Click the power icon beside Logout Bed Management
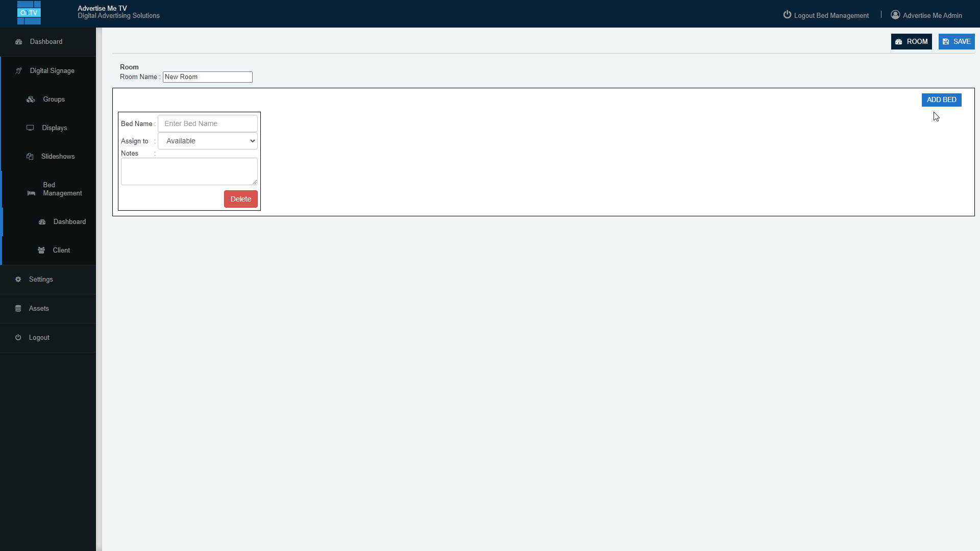Viewport: 980px width, 551px height. (x=787, y=15)
